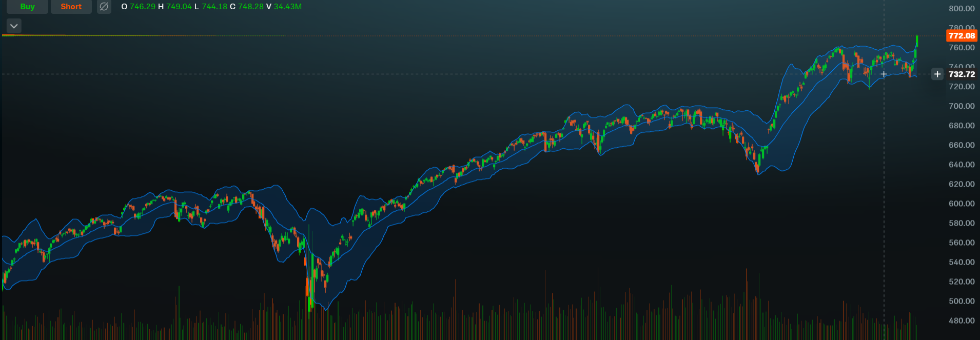980x340 pixels.
Task: Click the close value 748.28
Action: pyautogui.click(x=251, y=7)
